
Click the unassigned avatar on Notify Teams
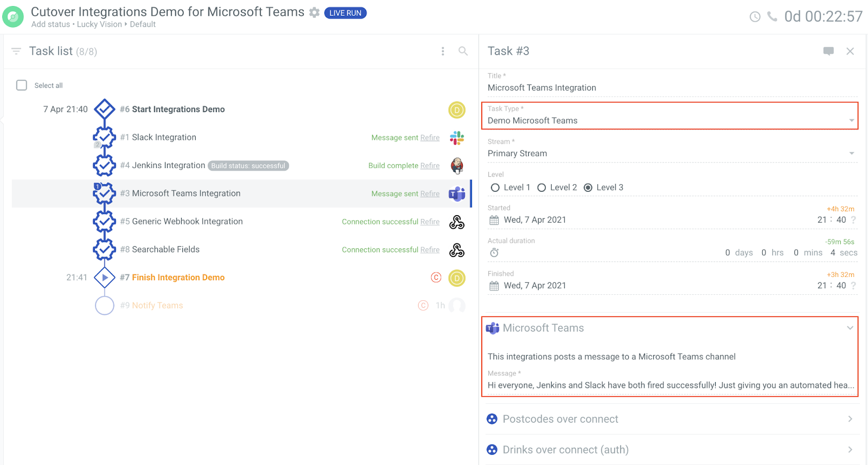457,306
